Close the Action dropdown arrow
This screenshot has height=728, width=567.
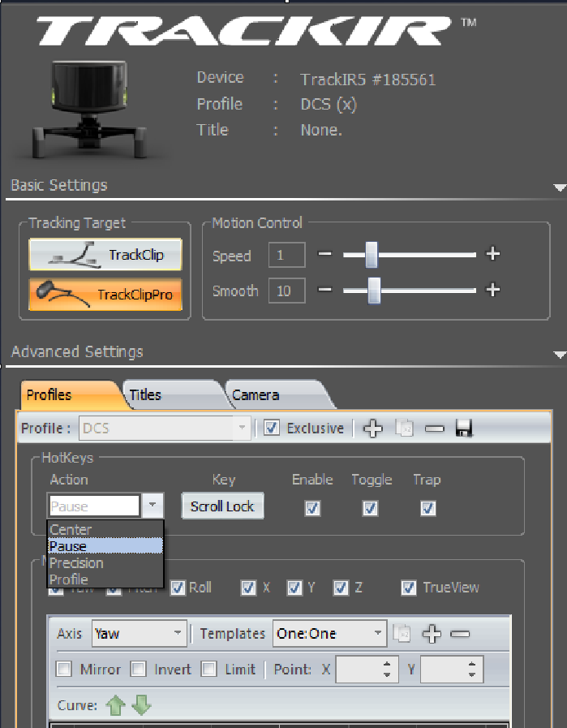coord(152,505)
